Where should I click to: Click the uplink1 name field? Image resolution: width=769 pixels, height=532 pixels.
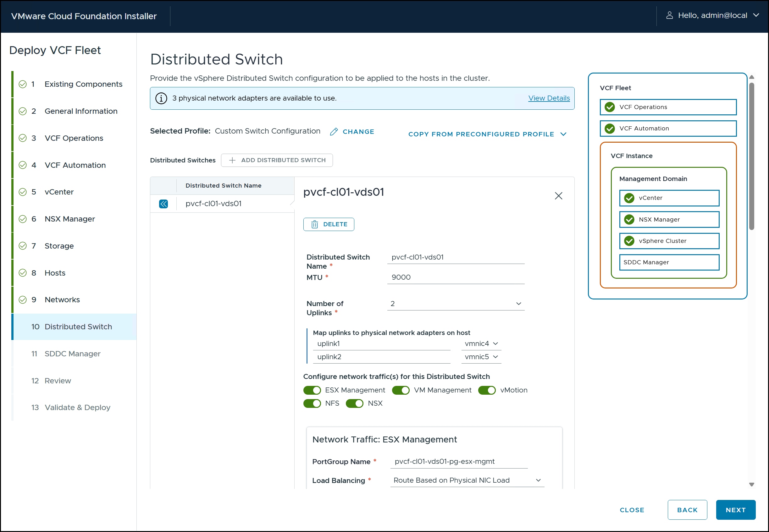click(x=381, y=344)
